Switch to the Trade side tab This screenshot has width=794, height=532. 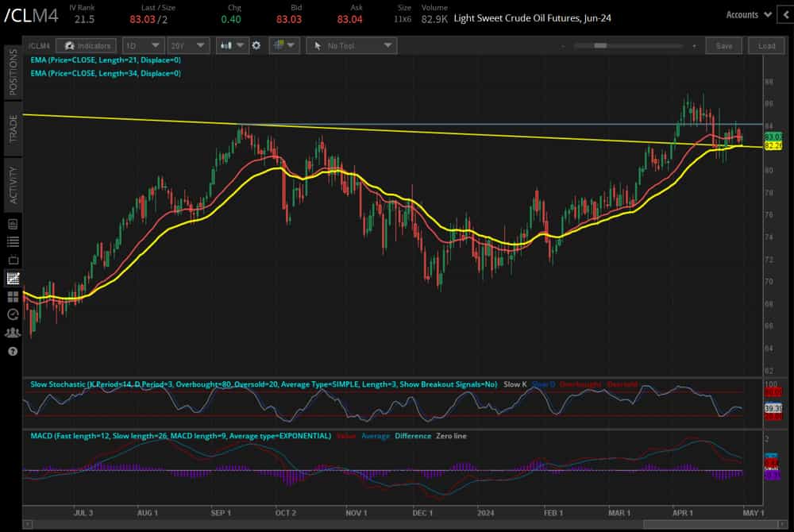click(x=13, y=128)
